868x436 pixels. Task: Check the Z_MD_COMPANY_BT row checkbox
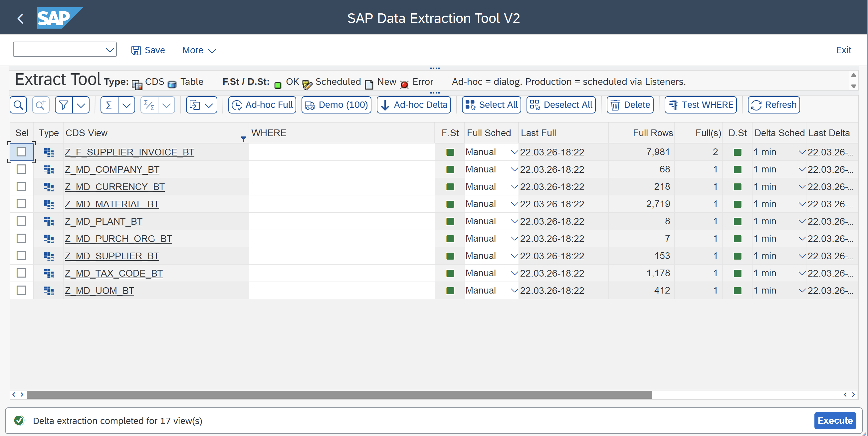pos(21,169)
